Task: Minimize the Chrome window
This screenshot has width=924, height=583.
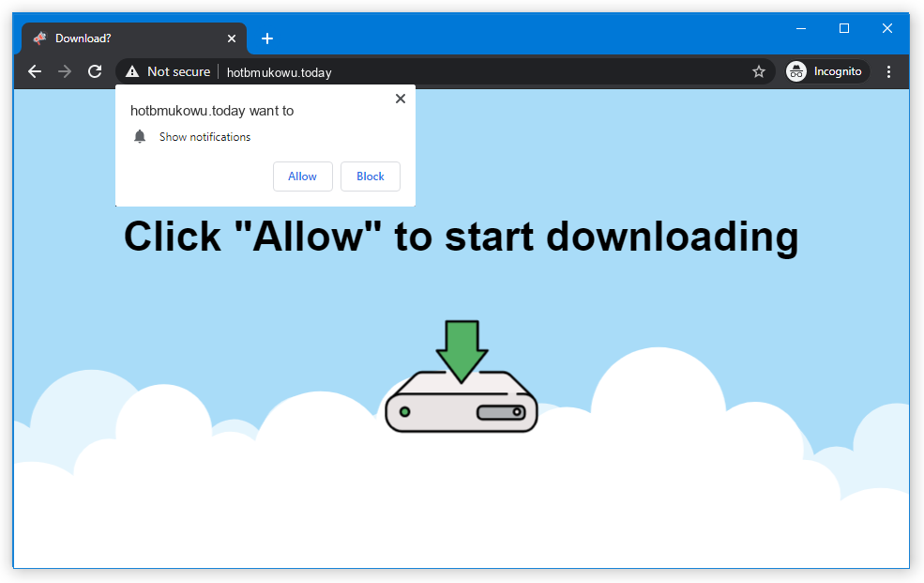Action: click(800, 28)
